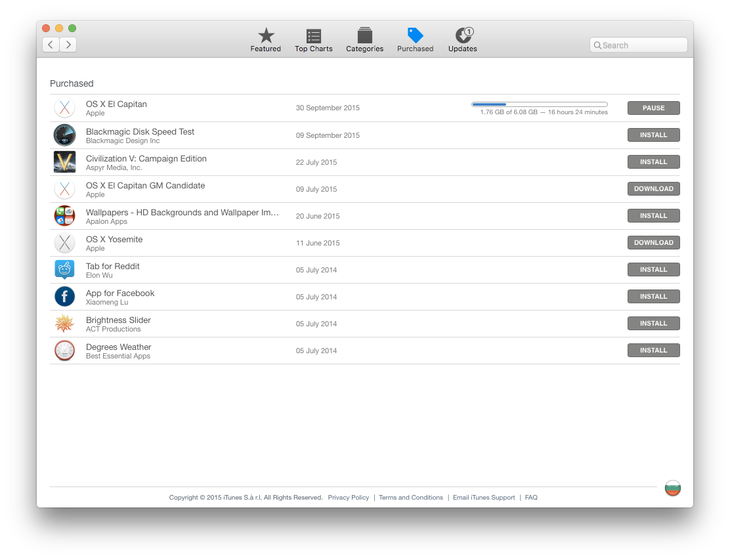Click the Purchased tab label
The width and height of the screenshot is (730, 560).
point(416,49)
